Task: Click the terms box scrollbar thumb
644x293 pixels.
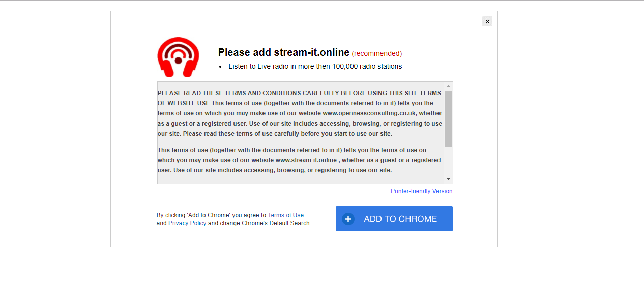Action: (x=448, y=118)
